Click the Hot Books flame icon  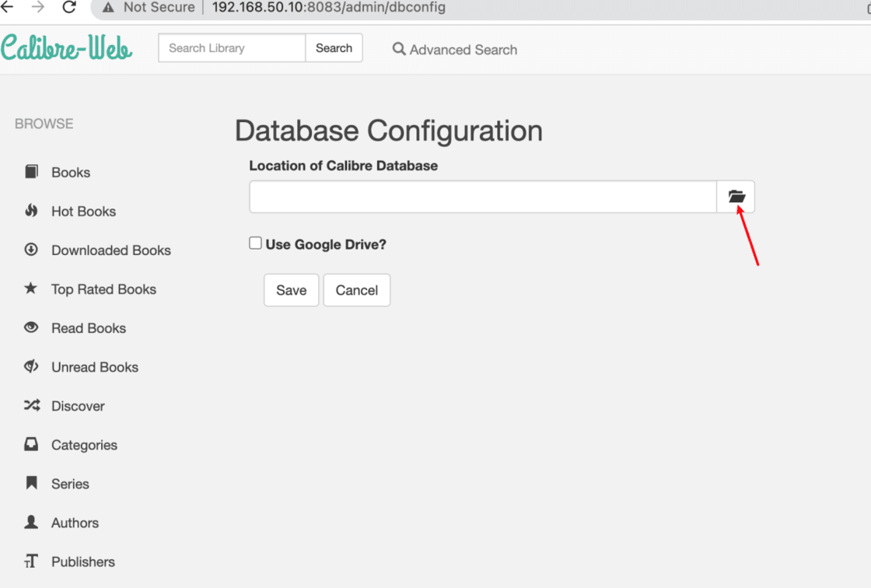coord(31,211)
